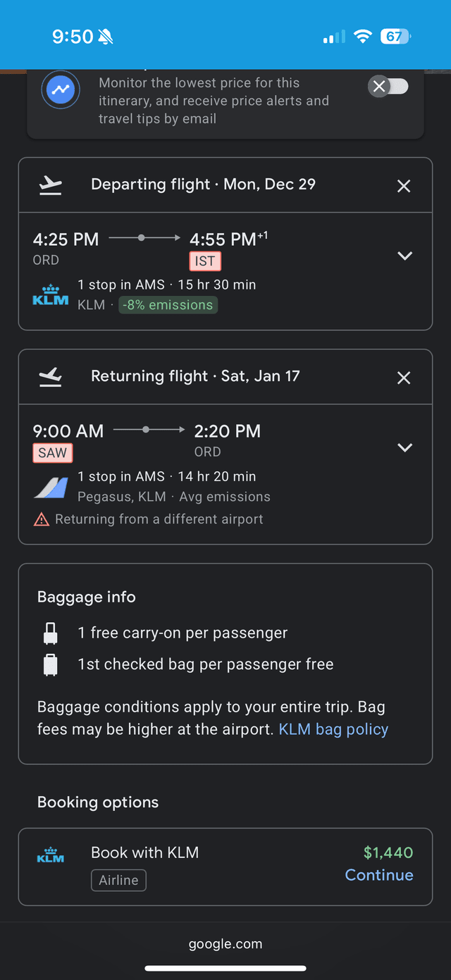The image size is (451, 980).
Task: Remove the returning flight selection
Action: coord(404,378)
